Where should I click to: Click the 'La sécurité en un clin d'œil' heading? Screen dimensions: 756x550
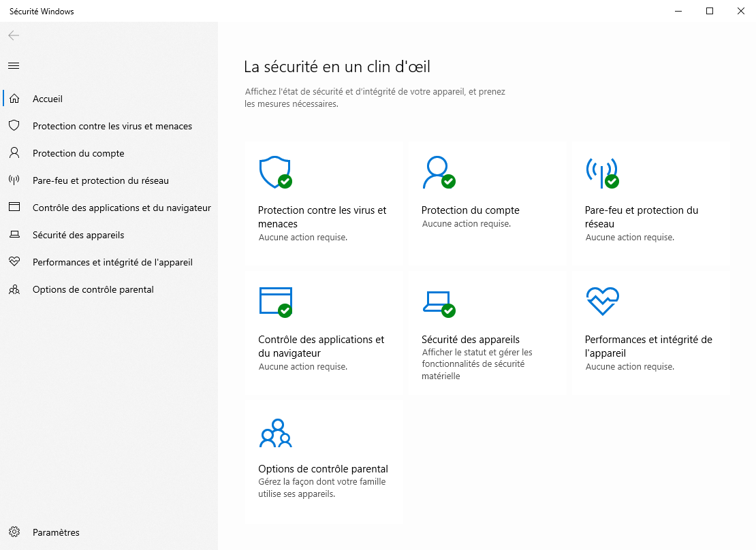(337, 67)
